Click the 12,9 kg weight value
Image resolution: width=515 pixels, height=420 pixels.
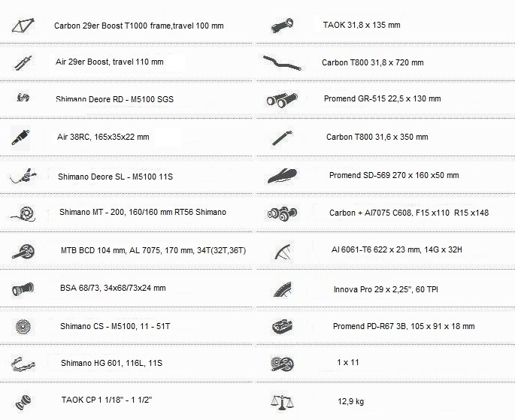[351, 401]
